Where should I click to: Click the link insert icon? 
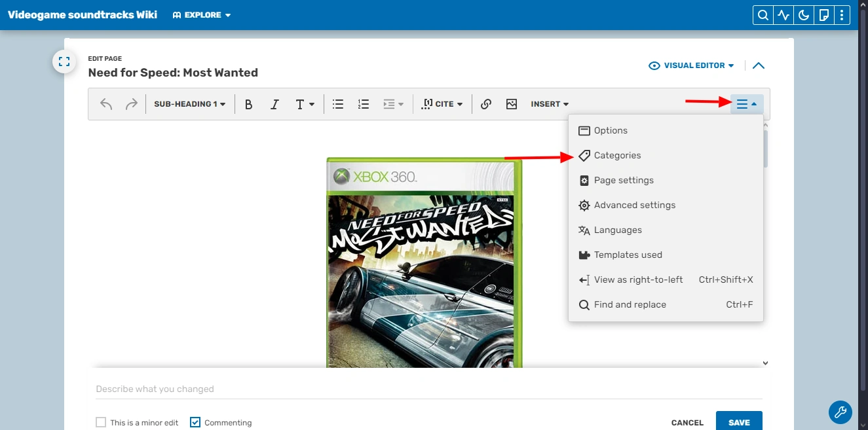click(x=486, y=104)
